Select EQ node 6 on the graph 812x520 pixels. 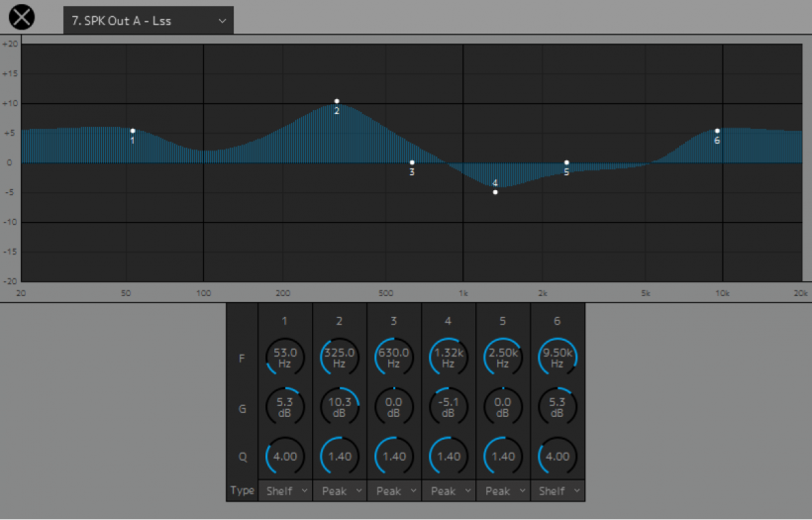coord(717,131)
